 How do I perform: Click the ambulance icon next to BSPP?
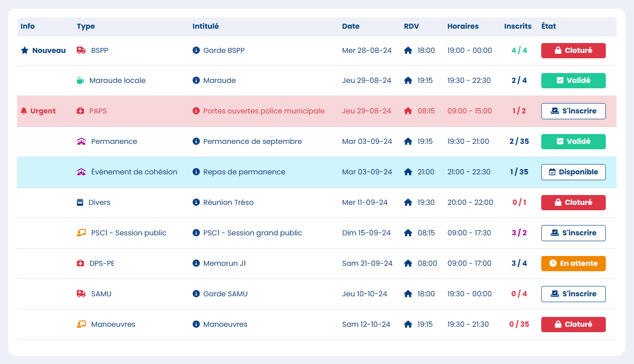tap(81, 51)
